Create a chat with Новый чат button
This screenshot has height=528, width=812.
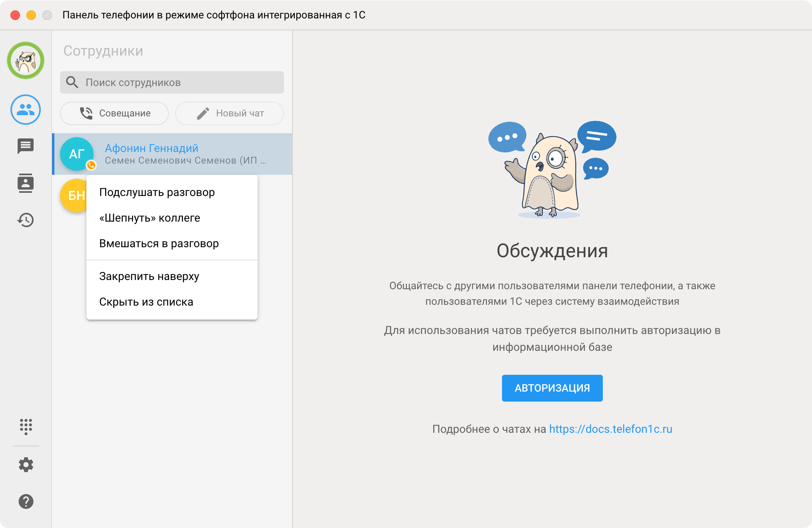coord(230,113)
